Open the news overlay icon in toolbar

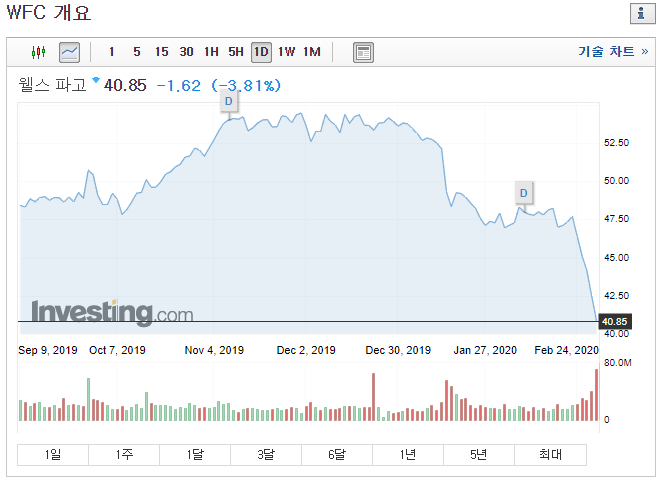[363, 52]
